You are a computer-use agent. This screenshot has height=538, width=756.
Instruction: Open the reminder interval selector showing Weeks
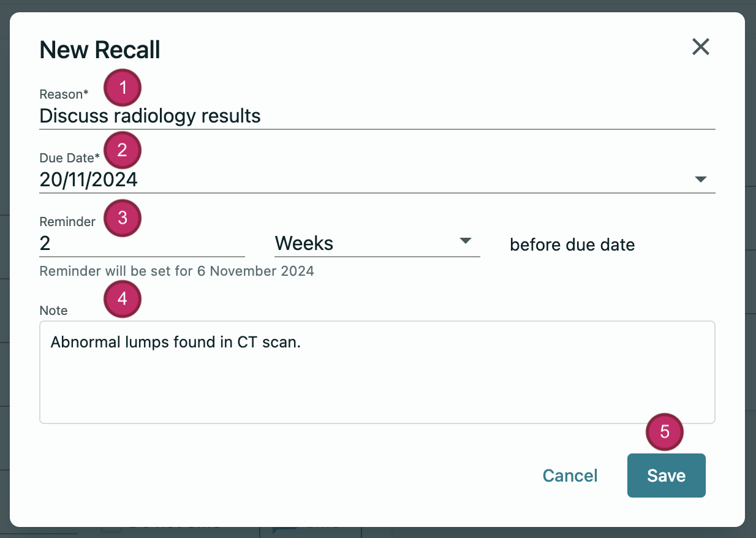374,243
